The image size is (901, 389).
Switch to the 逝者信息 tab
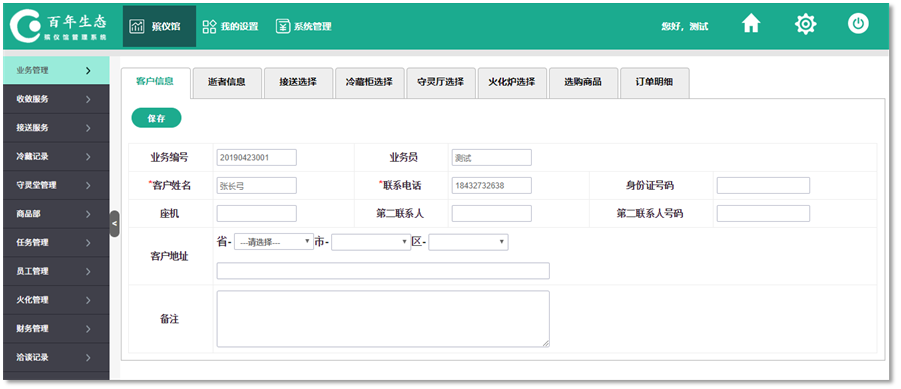point(227,83)
